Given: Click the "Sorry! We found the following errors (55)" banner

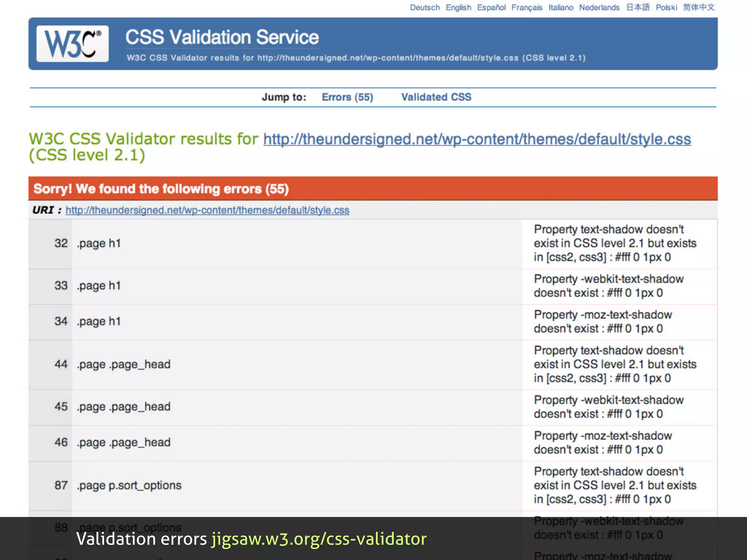Looking at the screenshot, I should (x=373, y=189).
